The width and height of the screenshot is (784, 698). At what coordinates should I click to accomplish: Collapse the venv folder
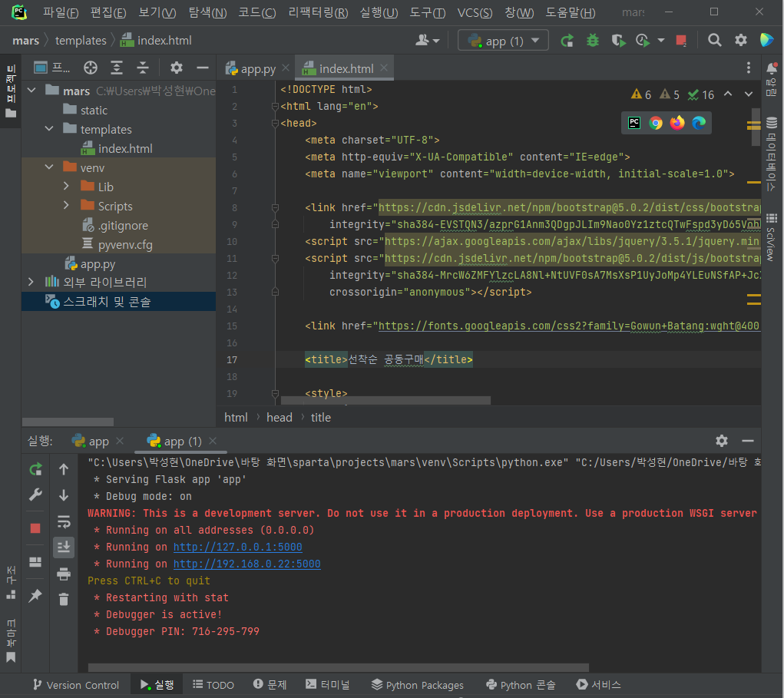49,167
